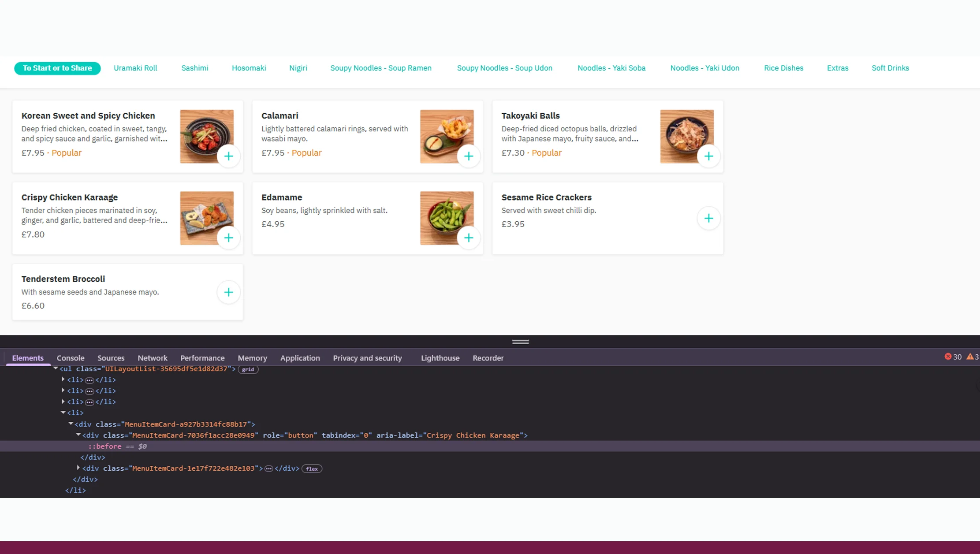
Task: Open the Network panel
Action: [153, 358]
